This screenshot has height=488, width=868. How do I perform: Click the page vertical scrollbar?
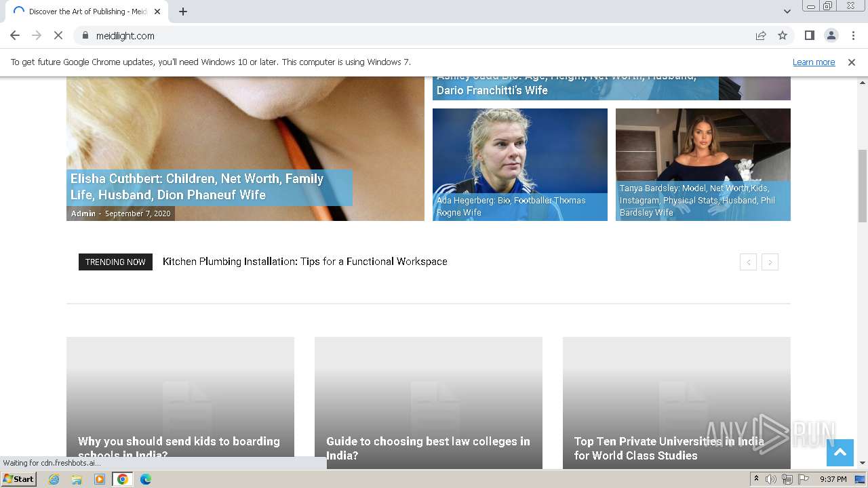point(863,186)
